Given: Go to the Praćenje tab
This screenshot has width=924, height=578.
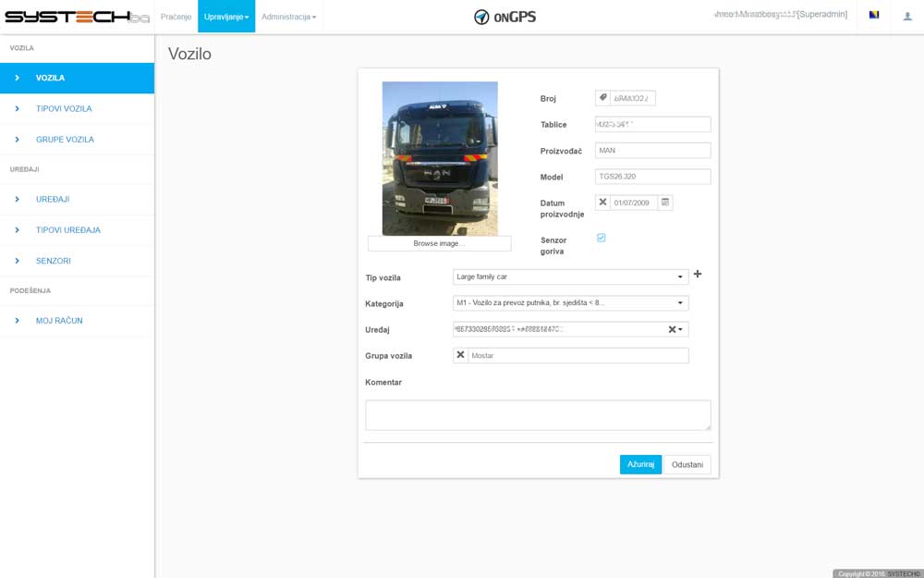Looking at the screenshot, I should (176, 17).
